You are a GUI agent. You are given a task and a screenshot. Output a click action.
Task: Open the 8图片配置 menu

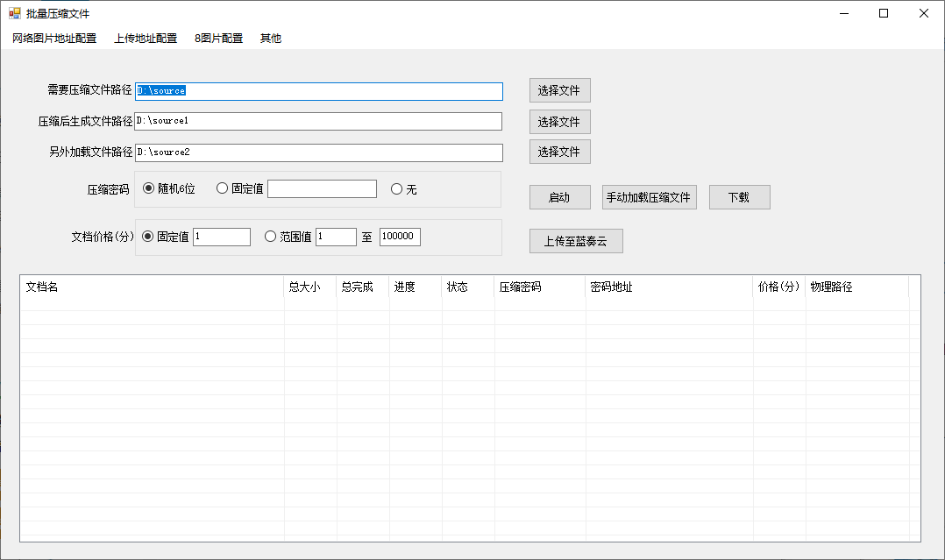tap(218, 38)
